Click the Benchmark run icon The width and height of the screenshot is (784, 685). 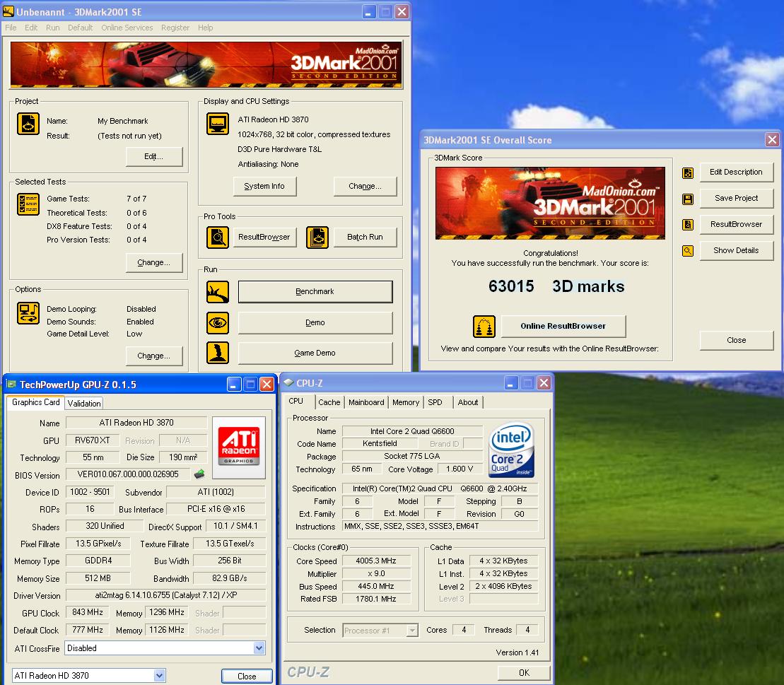click(218, 292)
